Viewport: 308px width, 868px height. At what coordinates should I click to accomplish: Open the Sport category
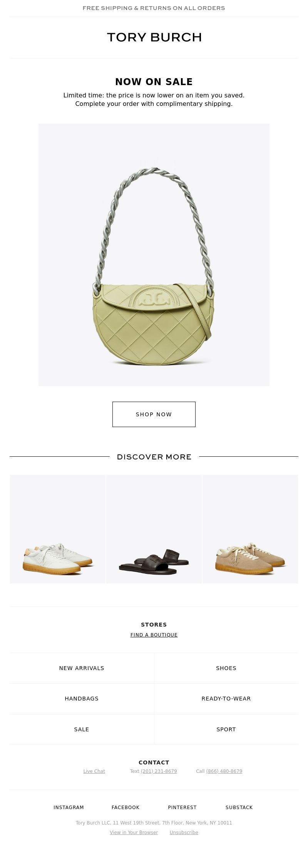(x=226, y=729)
